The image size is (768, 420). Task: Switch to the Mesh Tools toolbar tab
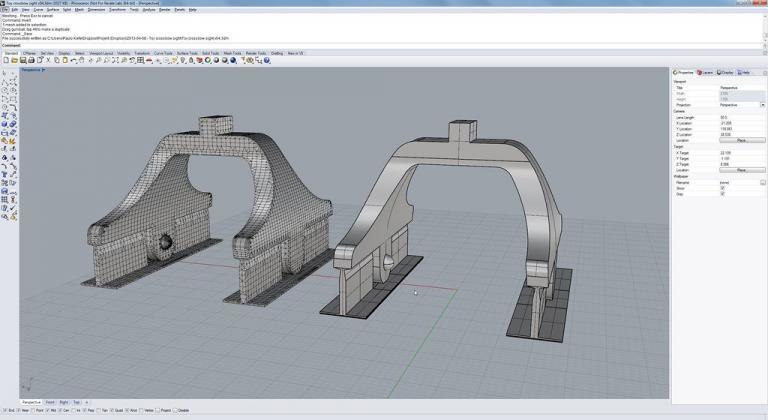pyautogui.click(x=232, y=53)
